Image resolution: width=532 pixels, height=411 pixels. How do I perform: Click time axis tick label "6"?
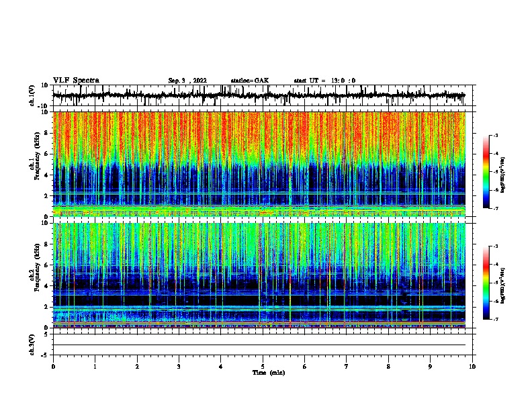(305, 367)
